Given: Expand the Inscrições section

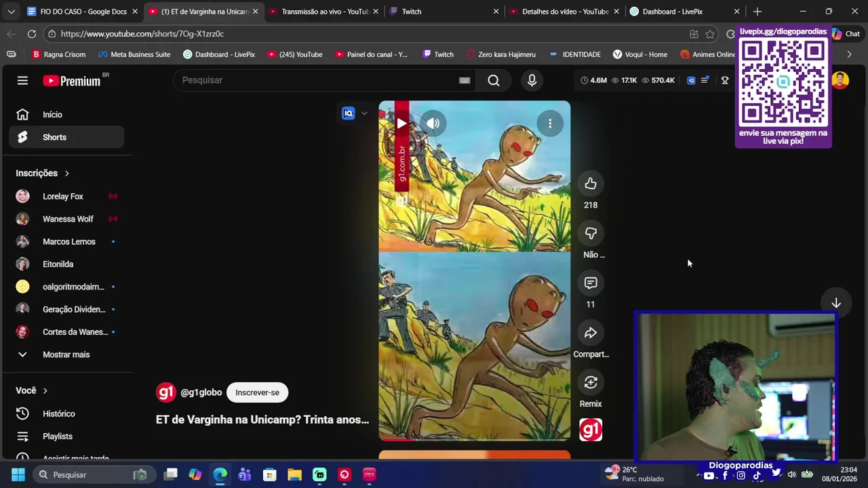Looking at the screenshot, I should click(x=43, y=174).
